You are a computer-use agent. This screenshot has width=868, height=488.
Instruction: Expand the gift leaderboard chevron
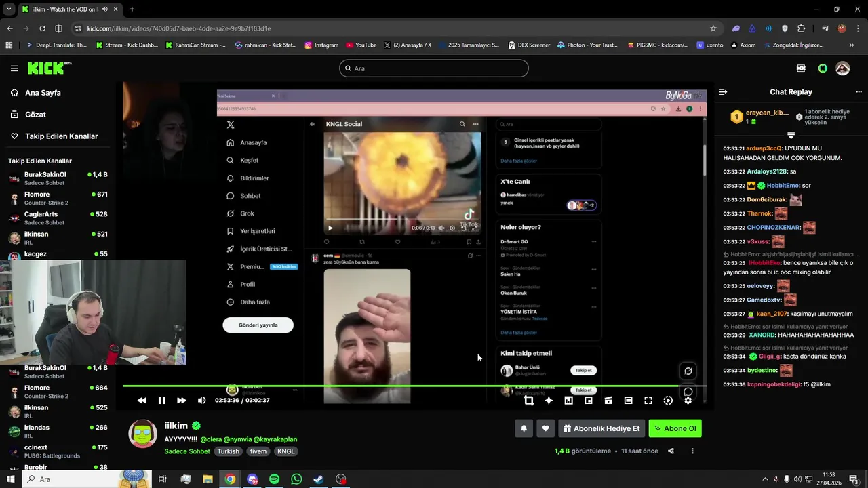click(791, 136)
